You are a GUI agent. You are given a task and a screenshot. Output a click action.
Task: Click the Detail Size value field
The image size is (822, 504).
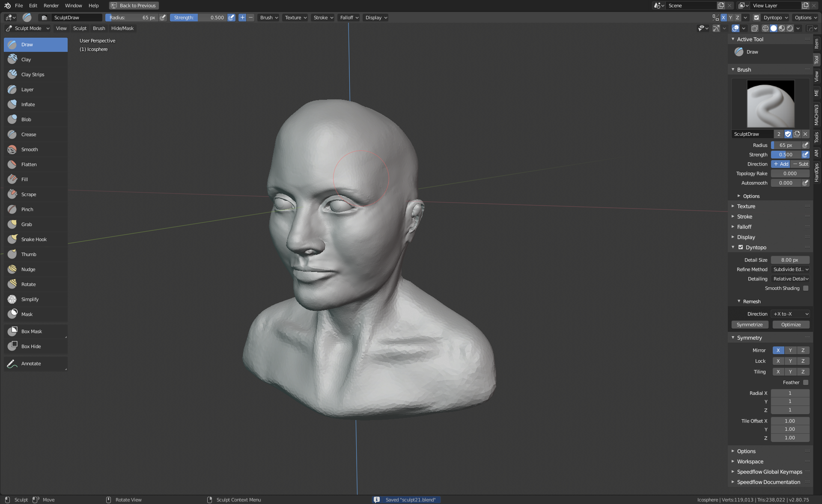[789, 260]
